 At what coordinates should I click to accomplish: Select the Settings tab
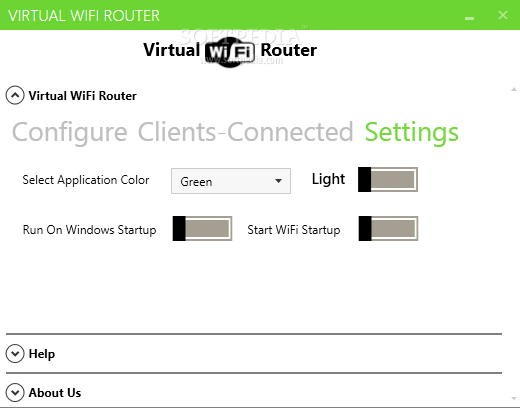click(x=412, y=132)
